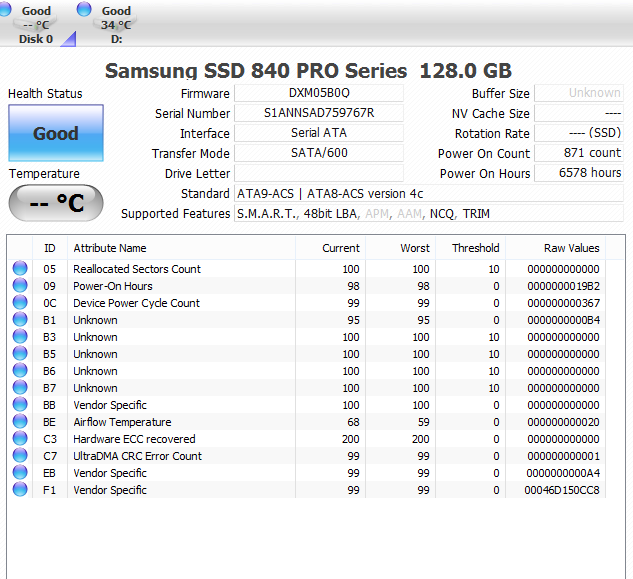Click the Power On Count 871 field
Viewport: 633px width, 579px height.
[579, 153]
